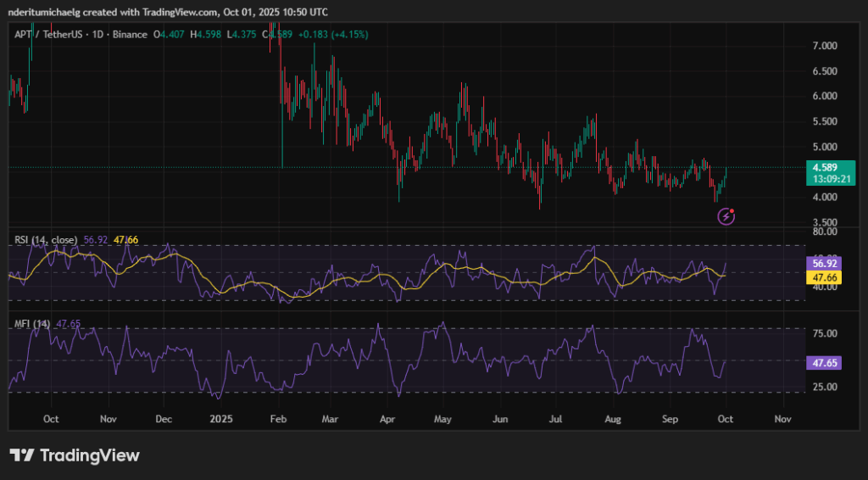Image resolution: width=868 pixels, height=480 pixels.
Task: Click the purple lightning bolt event icon
Action: 726,216
